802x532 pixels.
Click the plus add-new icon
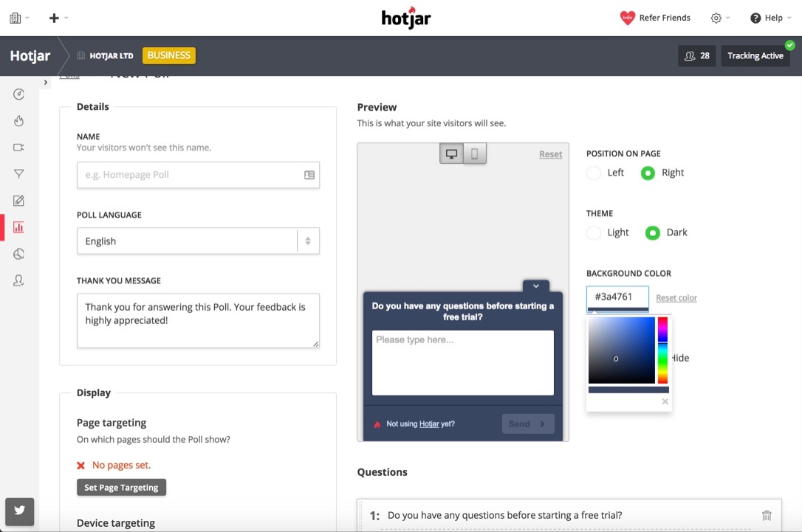tap(54, 18)
